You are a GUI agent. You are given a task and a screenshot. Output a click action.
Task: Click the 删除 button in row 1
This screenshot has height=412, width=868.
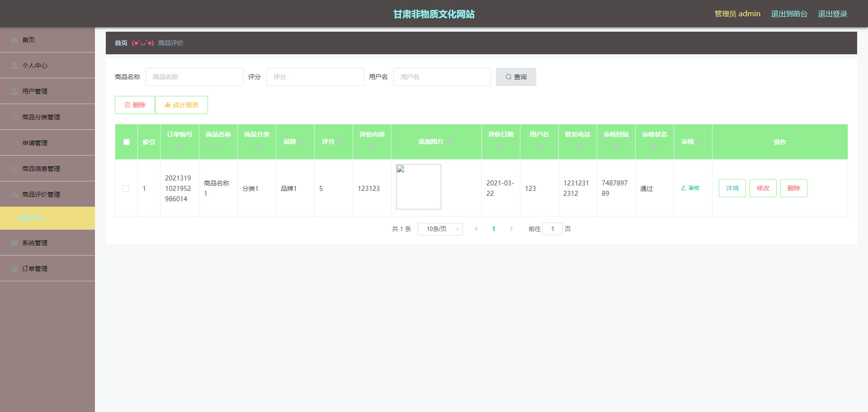point(794,188)
